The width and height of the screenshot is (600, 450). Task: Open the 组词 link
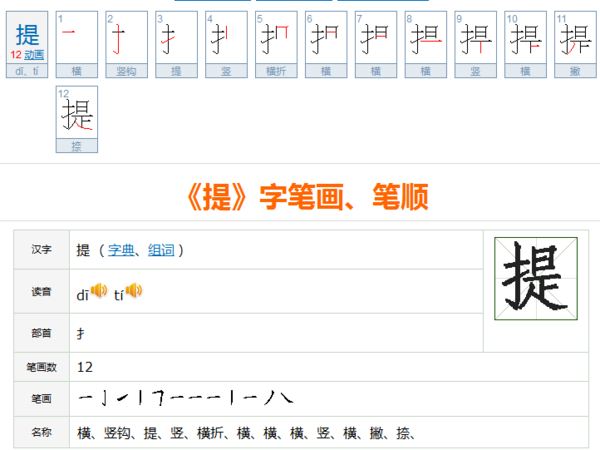[x=160, y=250]
